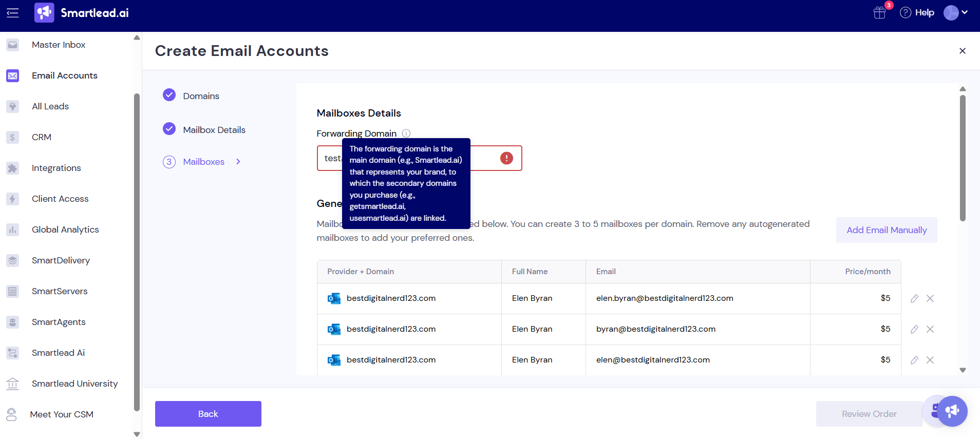Open the Help menu

(917, 13)
